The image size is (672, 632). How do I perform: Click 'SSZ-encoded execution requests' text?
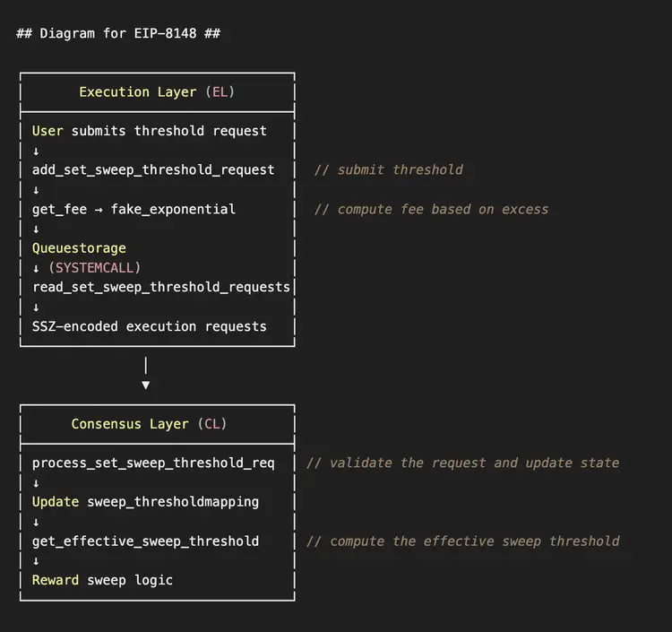[149, 326]
